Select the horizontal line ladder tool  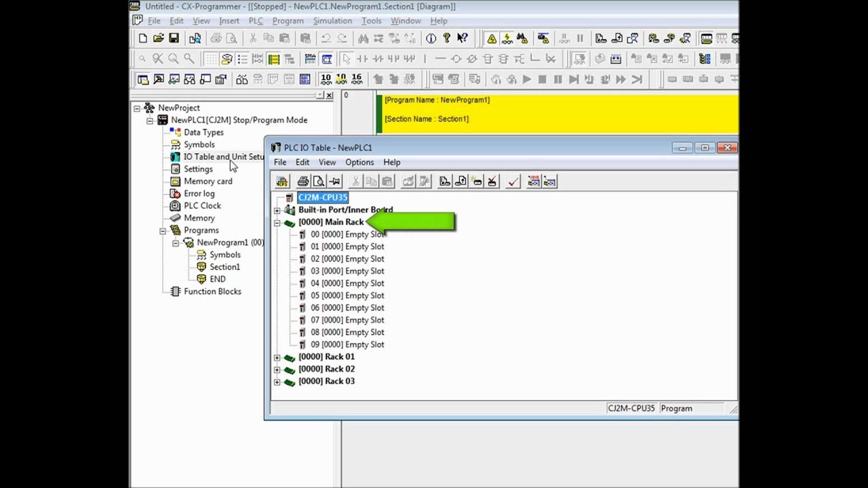pyautogui.click(x=441, y=59)
